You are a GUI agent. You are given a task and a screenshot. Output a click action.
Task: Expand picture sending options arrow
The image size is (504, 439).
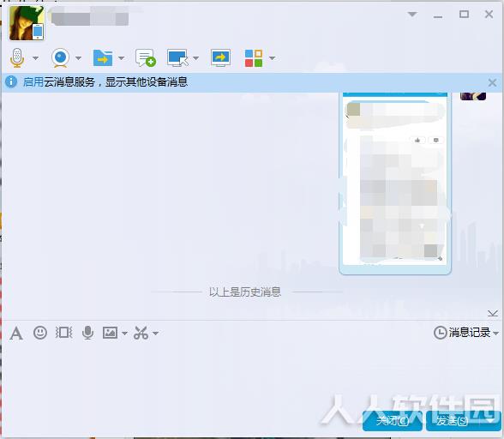point(125,334)
